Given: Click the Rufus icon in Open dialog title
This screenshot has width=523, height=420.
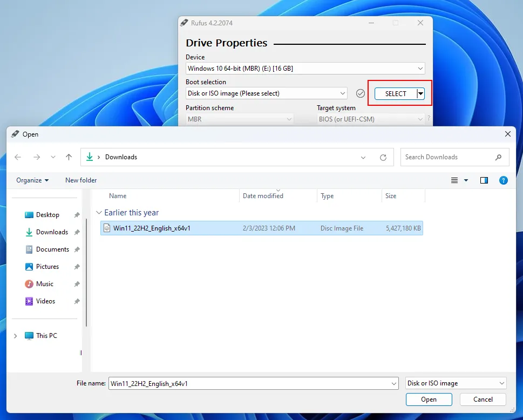Looking at the screenshot, I should tap(15, 134).
